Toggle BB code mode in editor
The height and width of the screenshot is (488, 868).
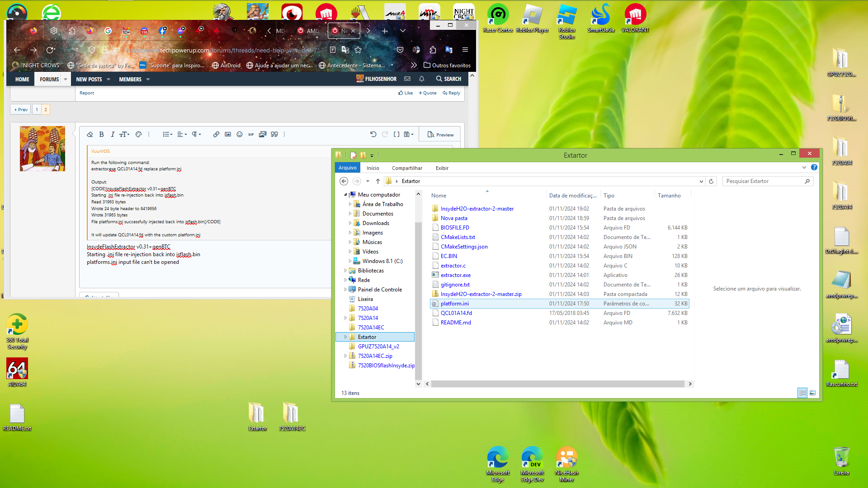(396, 134)
